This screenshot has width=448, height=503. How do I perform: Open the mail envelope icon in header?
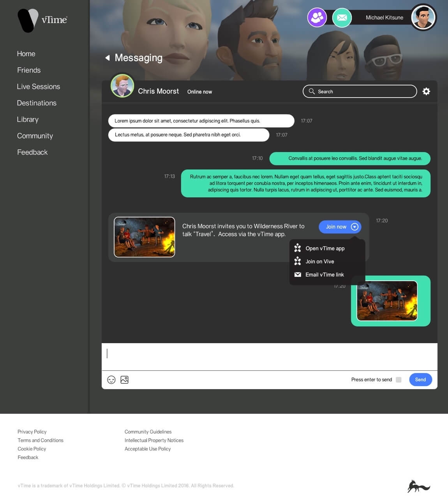(342, 18)
